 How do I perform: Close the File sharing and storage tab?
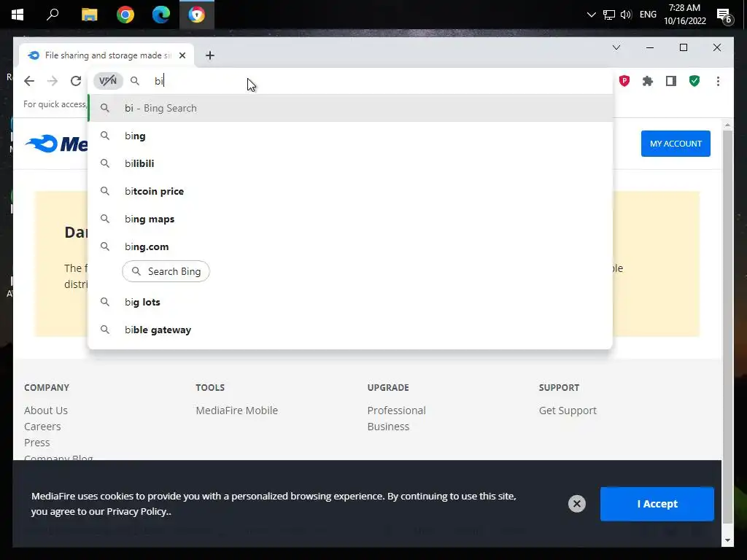pos(182,55)
